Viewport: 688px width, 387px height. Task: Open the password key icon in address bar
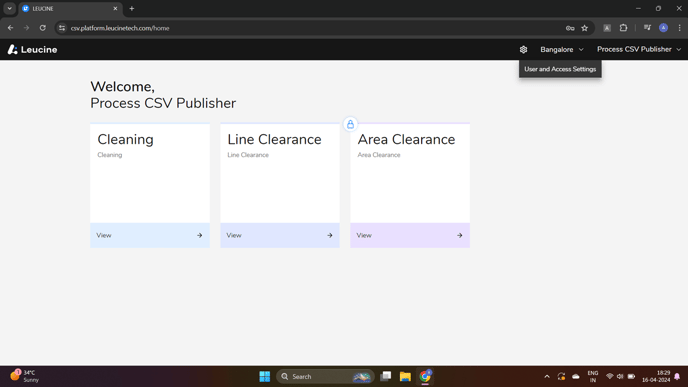(x=570, y=28)
